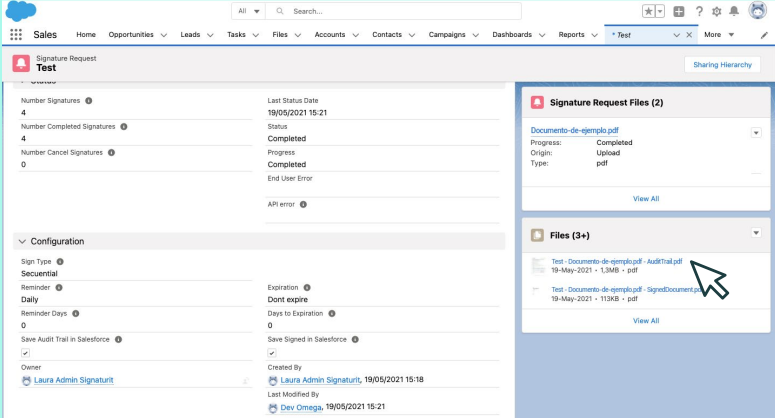
Task: Open the Contacts tab
Action: point(387,35)
